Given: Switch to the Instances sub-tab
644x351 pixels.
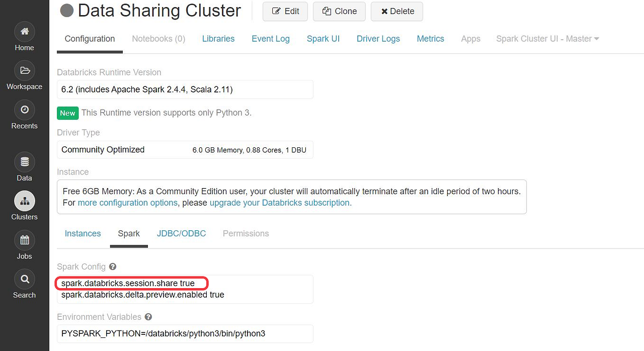Looking at the screenshot, I should [83, 233].
